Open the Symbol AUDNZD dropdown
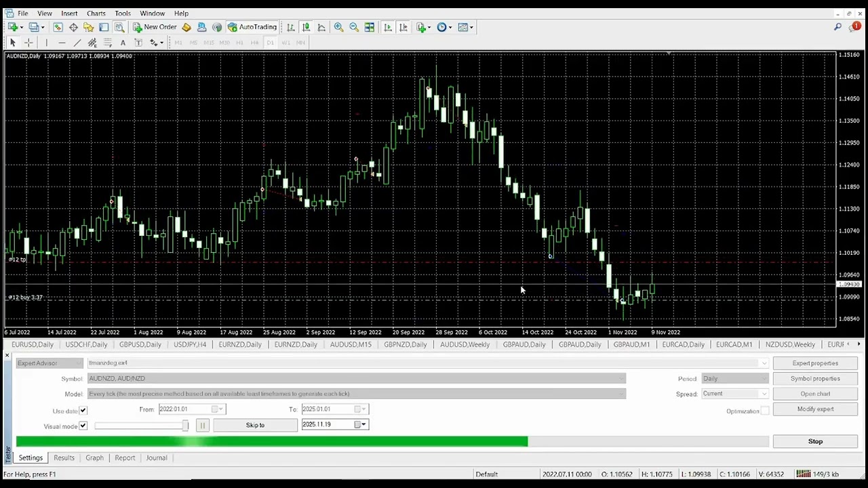The image size is (868, 488). [x=356, y=379]
